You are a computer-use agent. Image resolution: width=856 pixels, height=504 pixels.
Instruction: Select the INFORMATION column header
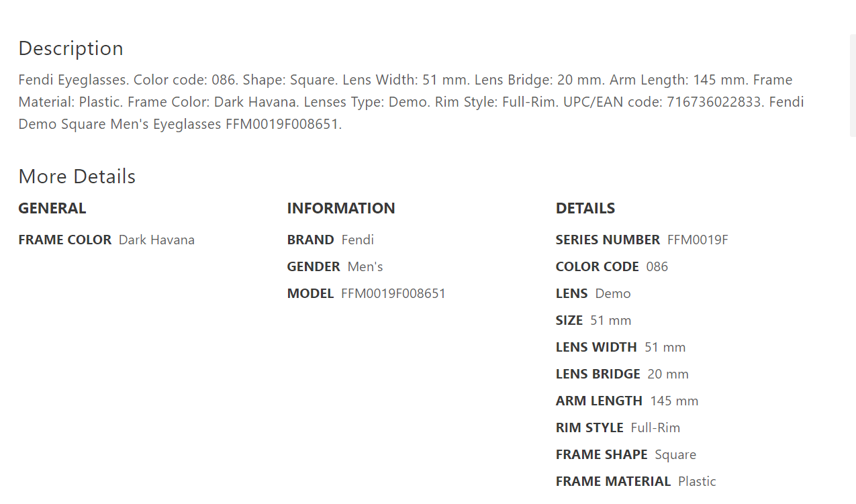pos(340,208)
